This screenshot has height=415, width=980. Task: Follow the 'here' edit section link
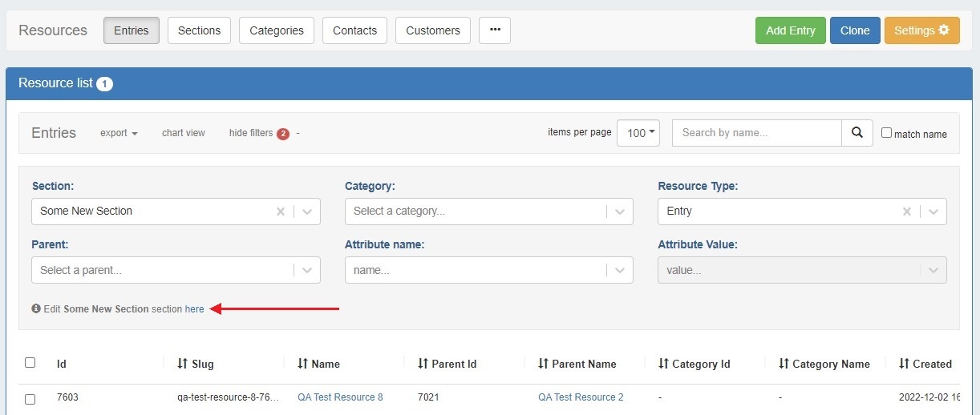194,309
